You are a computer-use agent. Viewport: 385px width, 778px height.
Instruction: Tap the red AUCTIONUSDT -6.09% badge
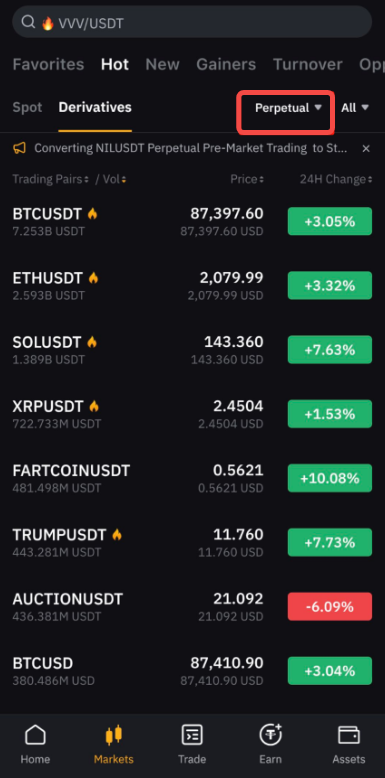[330, 606]
